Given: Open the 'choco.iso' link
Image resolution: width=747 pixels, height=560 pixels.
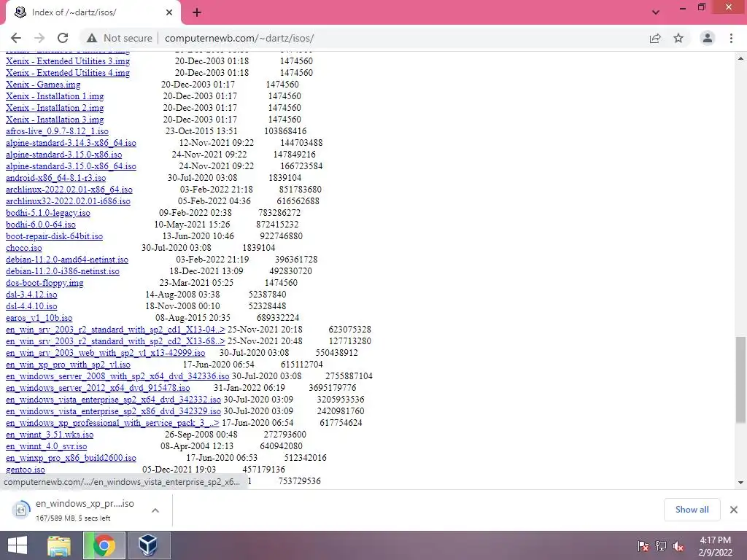Looking at the screenshot, I should pos(24,248).
